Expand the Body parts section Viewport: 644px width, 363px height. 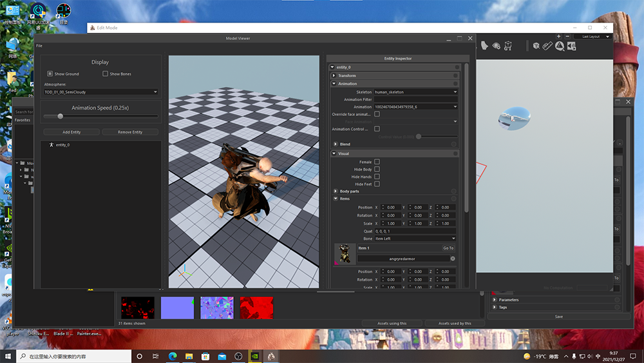(336, 191)
